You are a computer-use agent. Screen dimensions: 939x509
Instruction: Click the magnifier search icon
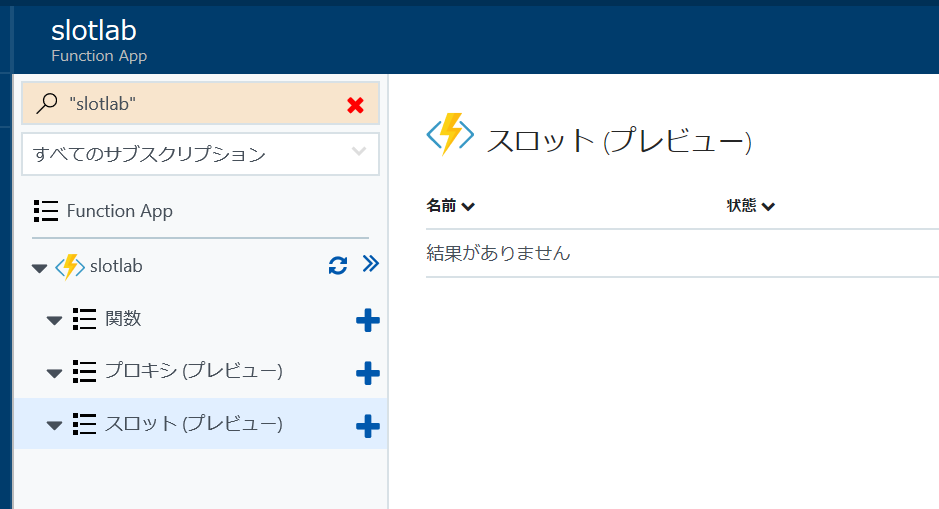point(47,104)
